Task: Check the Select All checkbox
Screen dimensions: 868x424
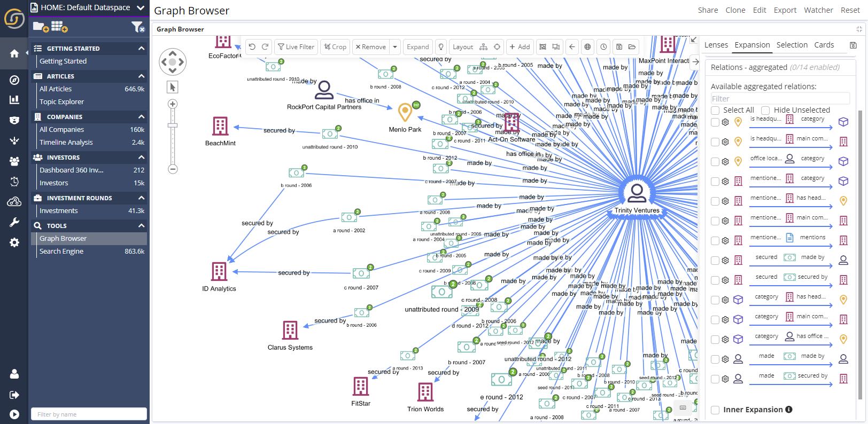Action: click(715, 110)
